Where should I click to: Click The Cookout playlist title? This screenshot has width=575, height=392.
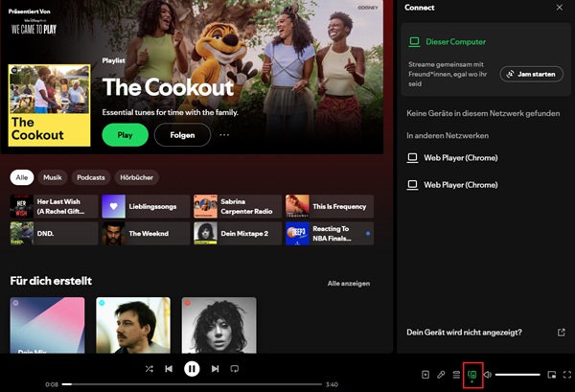(x=168, y=87)
